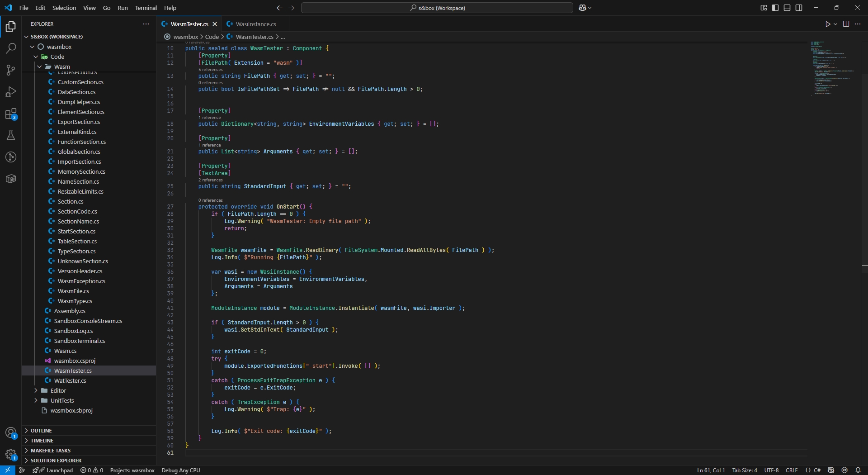Image resolution: width=868 pixels, height=475 pixels.
Task: Open the Testing flask view
Action: (x=11, y=135)
